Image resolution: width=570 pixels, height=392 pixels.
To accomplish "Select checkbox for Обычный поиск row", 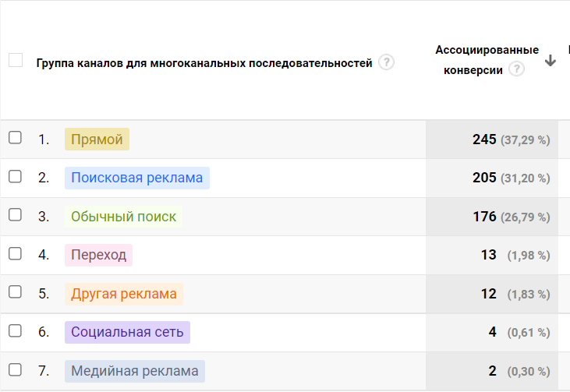I will point(15,215).
